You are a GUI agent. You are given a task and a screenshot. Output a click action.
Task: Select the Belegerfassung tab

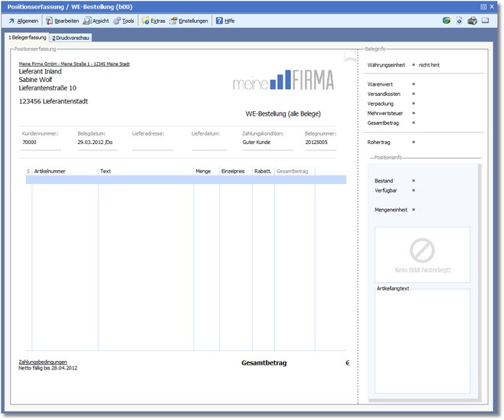(x=27, y=37)
